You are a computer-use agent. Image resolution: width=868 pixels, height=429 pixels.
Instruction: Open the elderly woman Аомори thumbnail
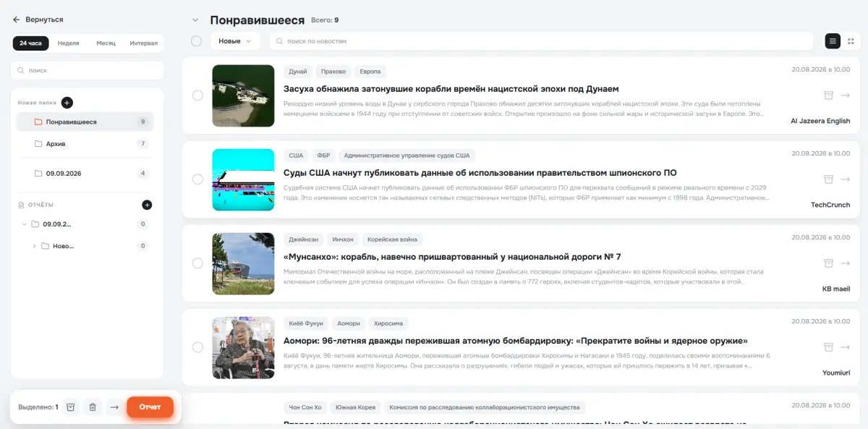pos(243,347)
